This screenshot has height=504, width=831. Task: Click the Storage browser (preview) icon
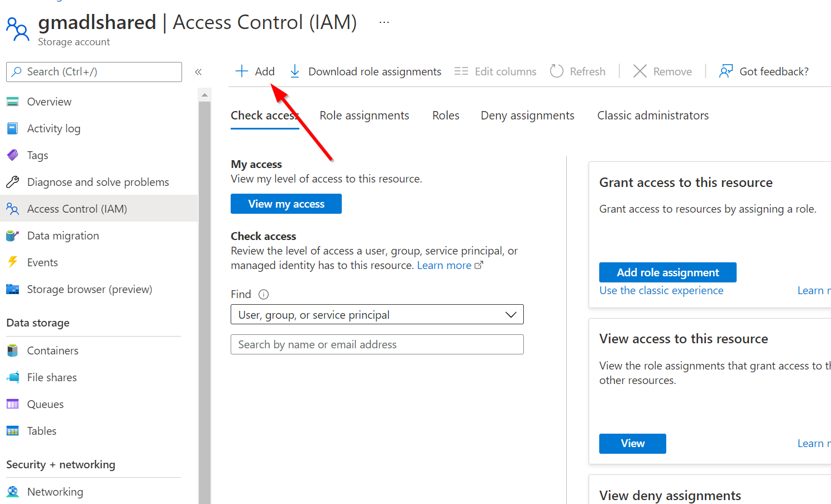point(12,289)
